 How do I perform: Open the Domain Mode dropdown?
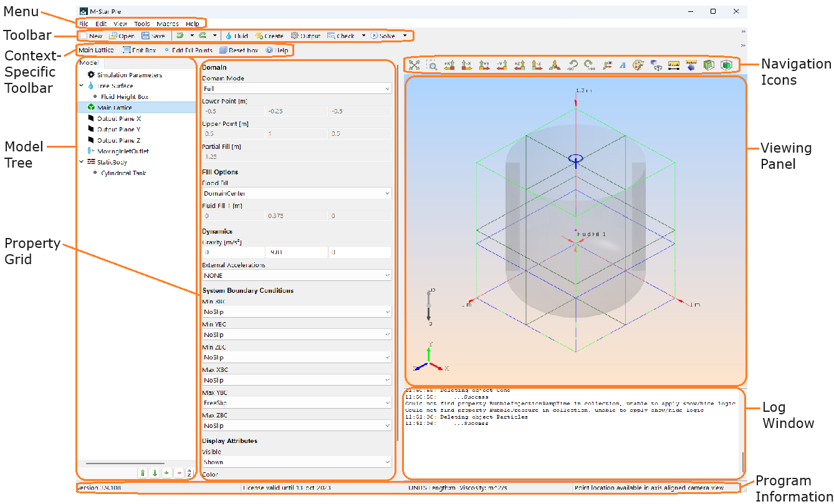(297, 89)
